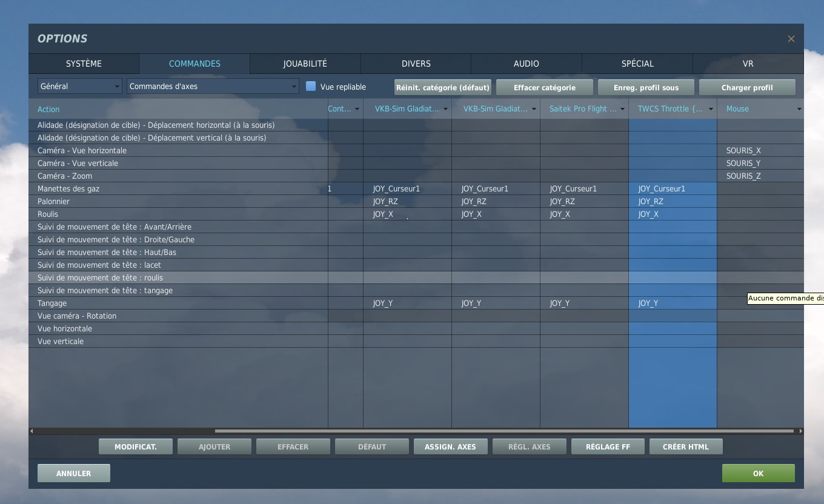The width and height of the screenshot is (824, 504).
Task: Go to the JOUABILITÉ tab
Action: click(x=305, y=64)
